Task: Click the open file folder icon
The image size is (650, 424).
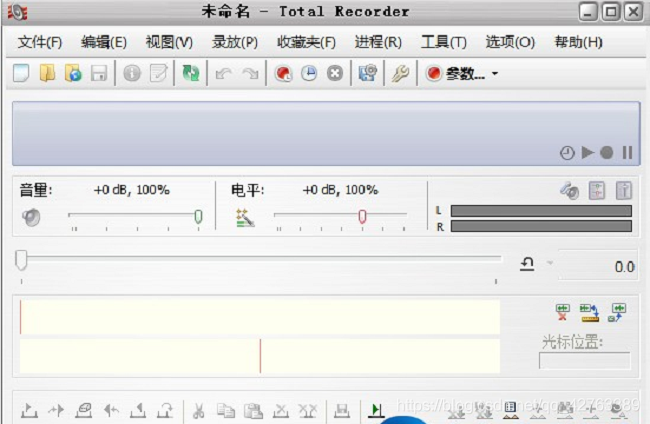Action: [x=47, y=73]
